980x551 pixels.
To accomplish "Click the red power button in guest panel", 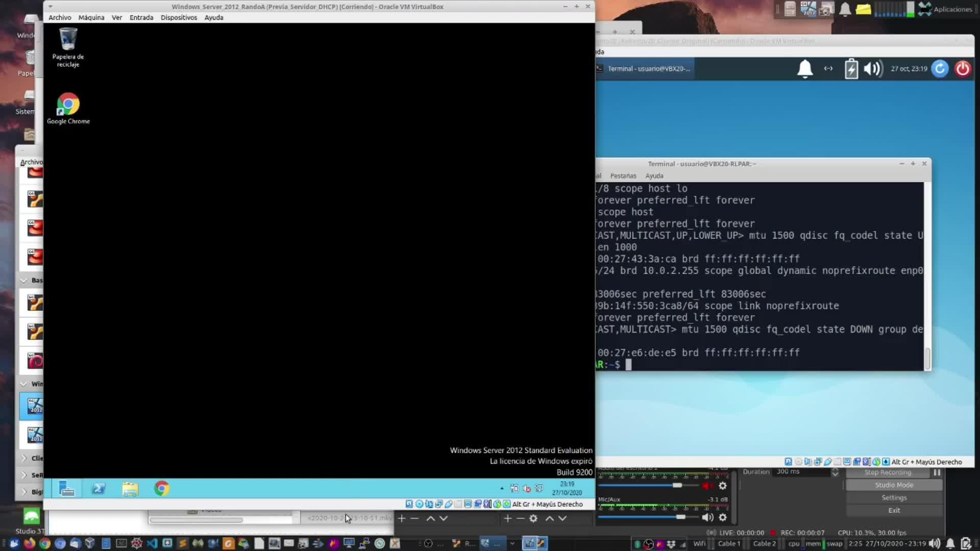I will click(x=962, y=68).
